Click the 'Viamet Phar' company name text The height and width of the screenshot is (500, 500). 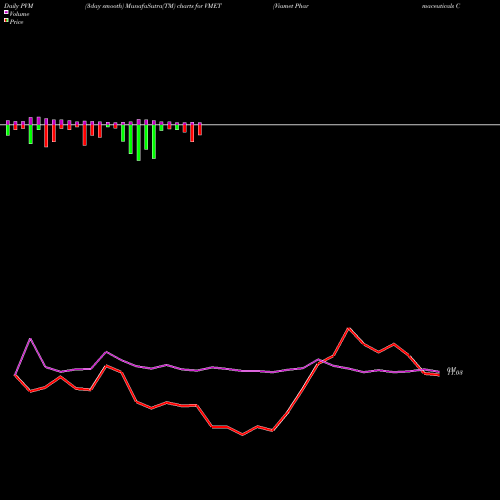[291, 6]
